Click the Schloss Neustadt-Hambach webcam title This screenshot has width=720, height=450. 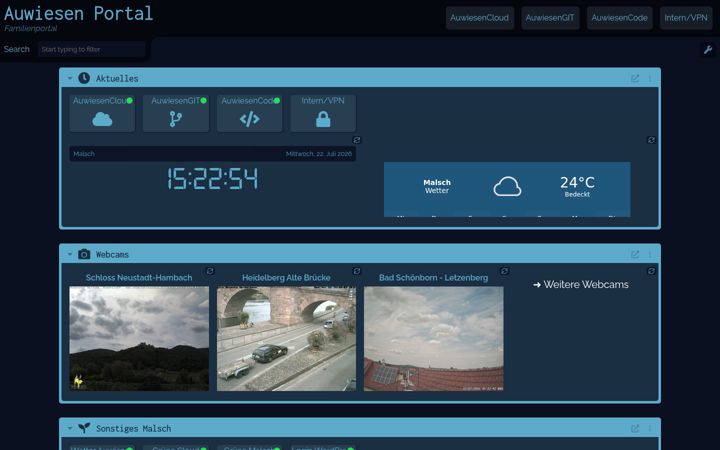[x=139, y=278]
